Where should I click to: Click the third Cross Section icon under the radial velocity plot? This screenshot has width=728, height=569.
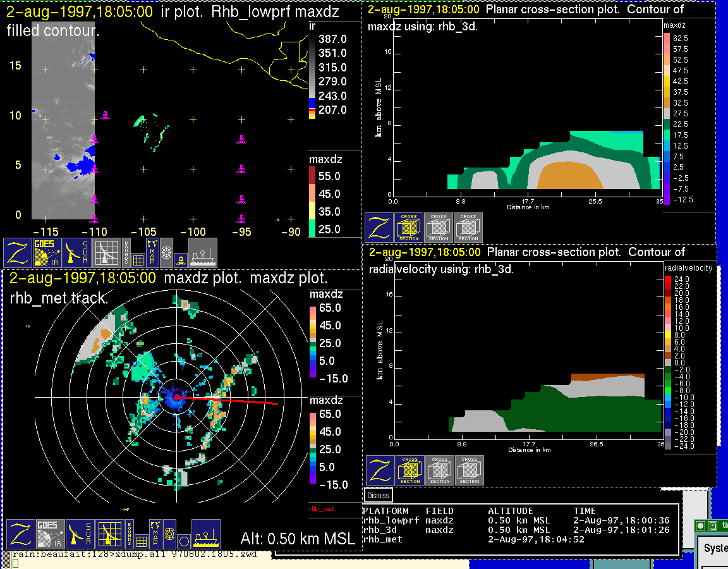click(470, 471)
